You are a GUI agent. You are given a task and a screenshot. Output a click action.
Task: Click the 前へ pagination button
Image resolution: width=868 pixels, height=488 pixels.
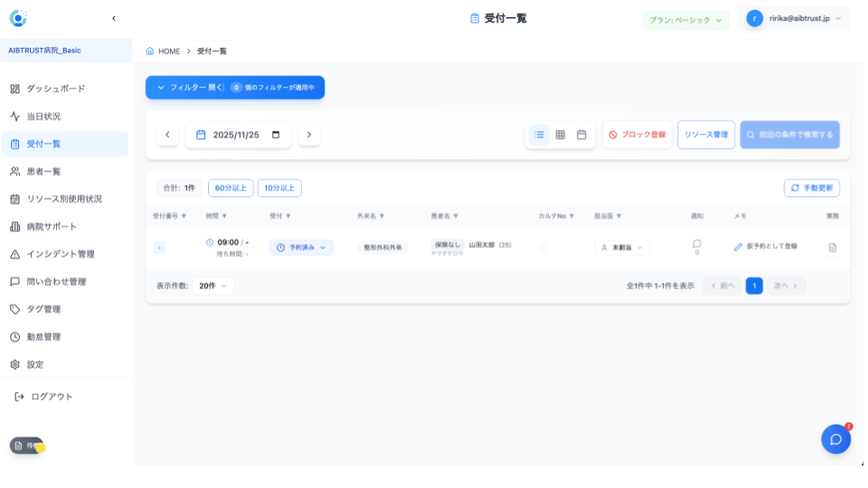point(722,286)
